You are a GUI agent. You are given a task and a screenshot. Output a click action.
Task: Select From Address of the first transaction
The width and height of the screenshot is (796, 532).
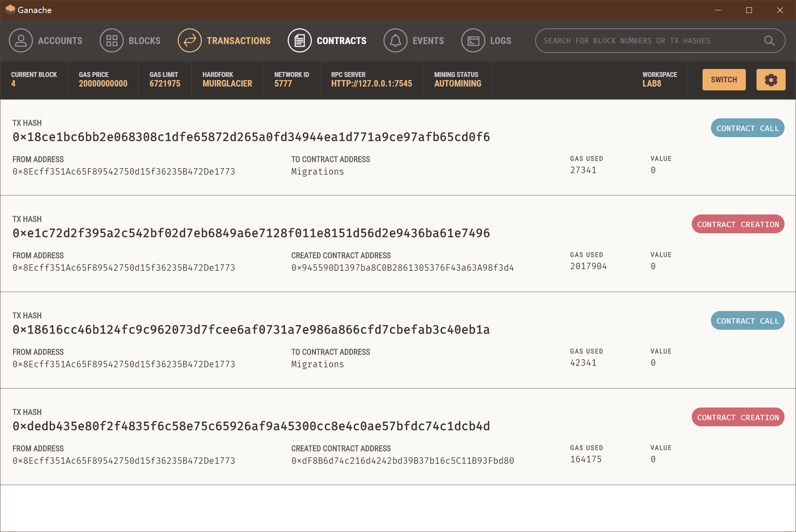pyautogui.click(x=124, y=172)
